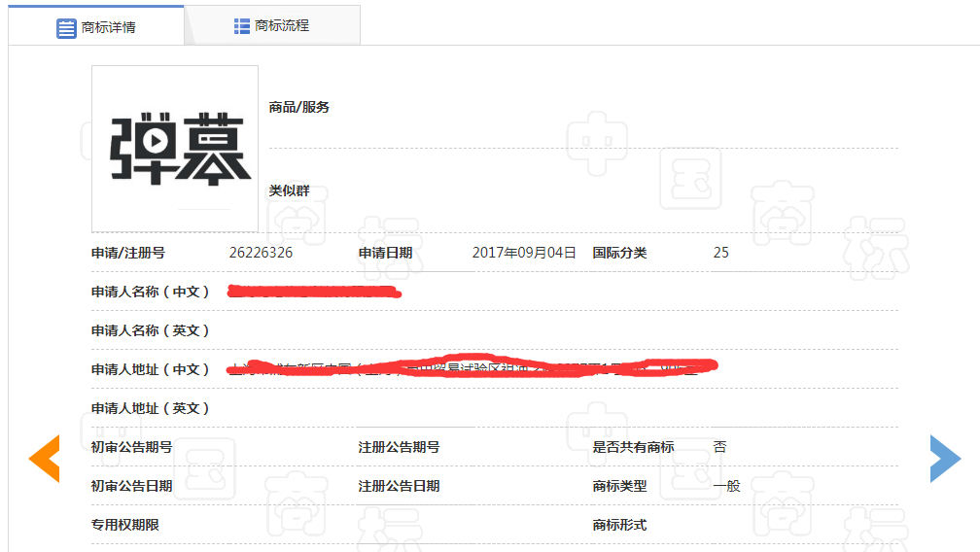980x552 pixels.
Task: Click the 专用权期限 label
Action: (125, 525)
